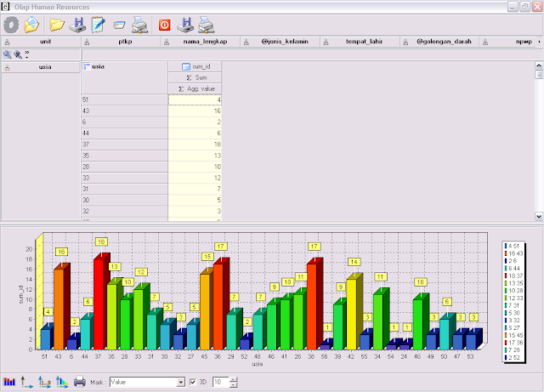The image size is (544, 392).
Task: Open a file with the yellow folder icon
Action: point(56,24)
